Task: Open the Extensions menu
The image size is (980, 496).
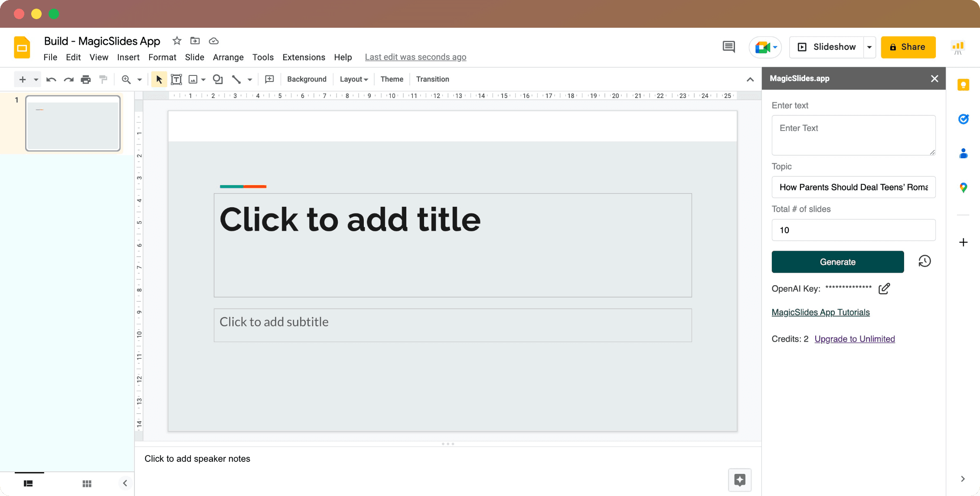Action: 304,57
